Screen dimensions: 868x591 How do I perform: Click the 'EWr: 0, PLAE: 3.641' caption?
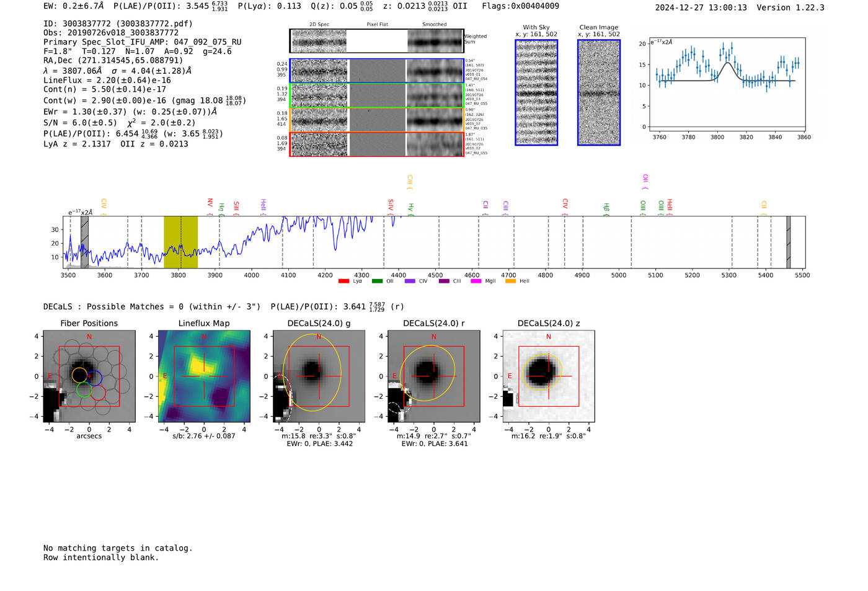(x=435, y=443)
